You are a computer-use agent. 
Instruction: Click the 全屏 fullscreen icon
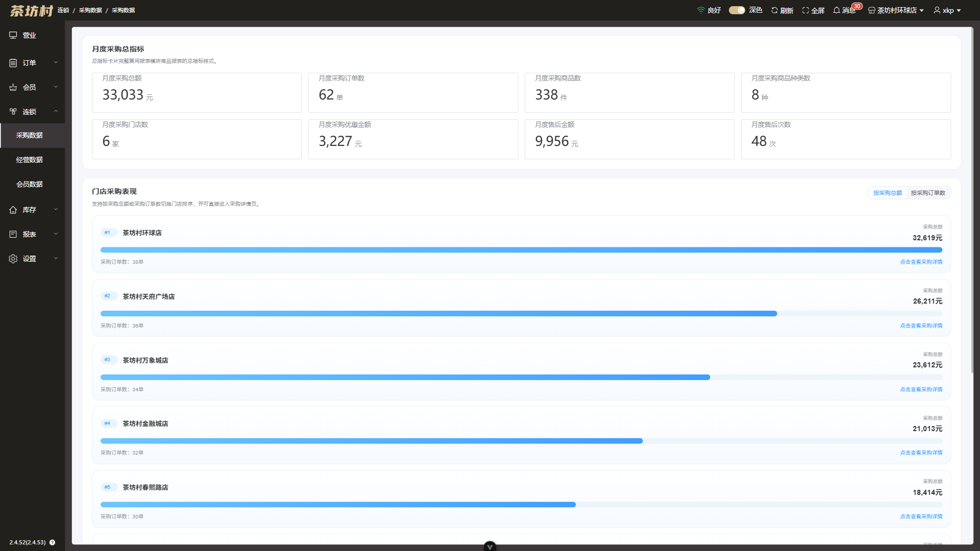(805, 10)
